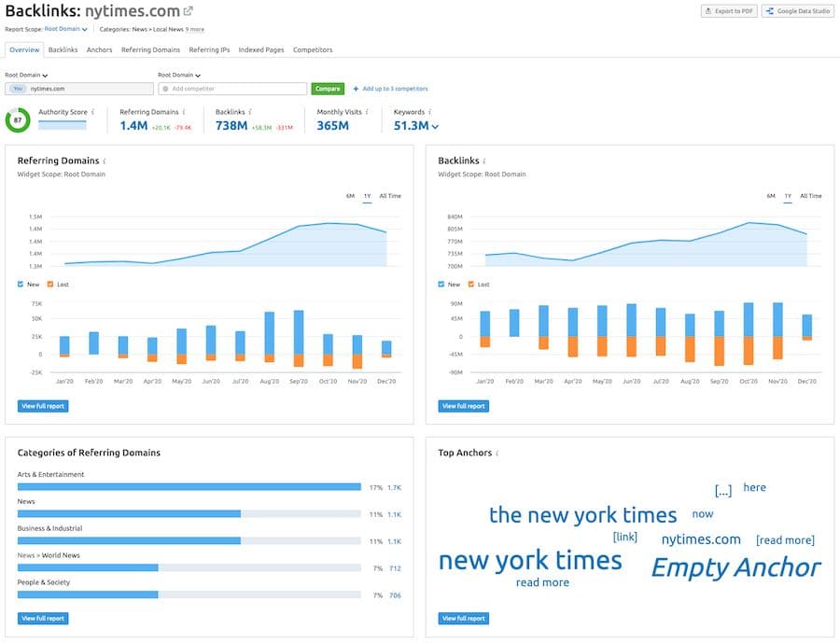Expand categories 9 more link
The width and height of the screenshot is (840, 643).
click(x=194, y=30)
